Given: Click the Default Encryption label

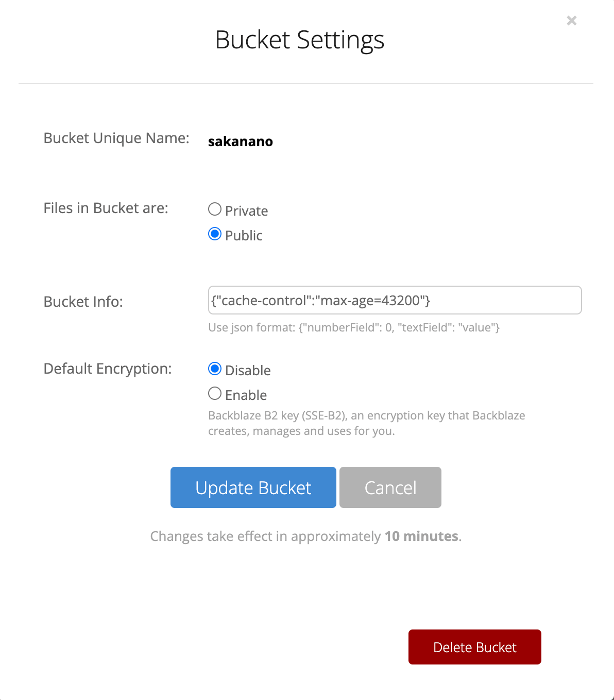Looking at the screenshot, I should tap(108, 369).
